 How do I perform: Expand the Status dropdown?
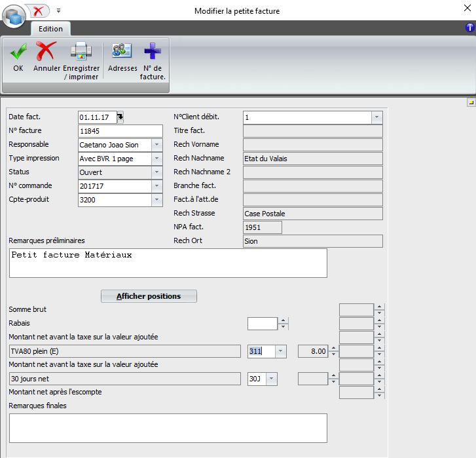(x=156, y=172)
